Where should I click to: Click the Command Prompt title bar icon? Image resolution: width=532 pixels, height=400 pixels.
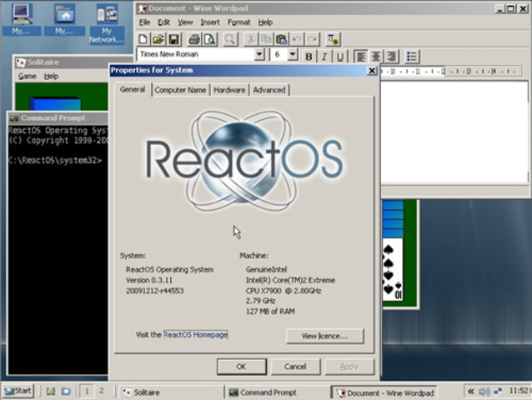pos(14,118)
